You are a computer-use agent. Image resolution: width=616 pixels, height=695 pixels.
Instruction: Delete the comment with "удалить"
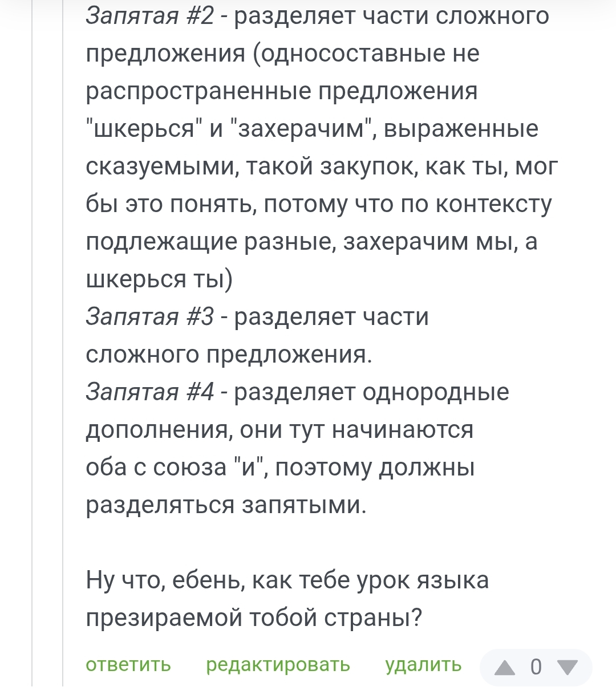(x=423, y=665)
